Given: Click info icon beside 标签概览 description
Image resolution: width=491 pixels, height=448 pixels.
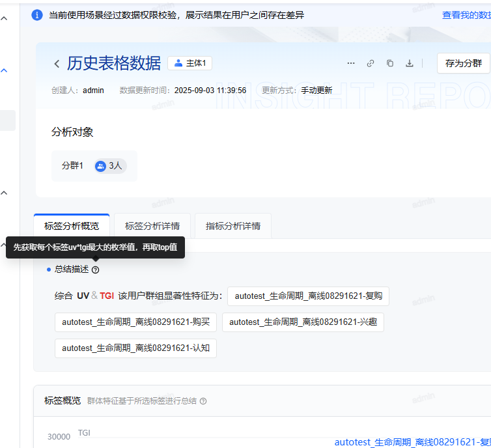Looking at the screenshot, I should 203,401.
